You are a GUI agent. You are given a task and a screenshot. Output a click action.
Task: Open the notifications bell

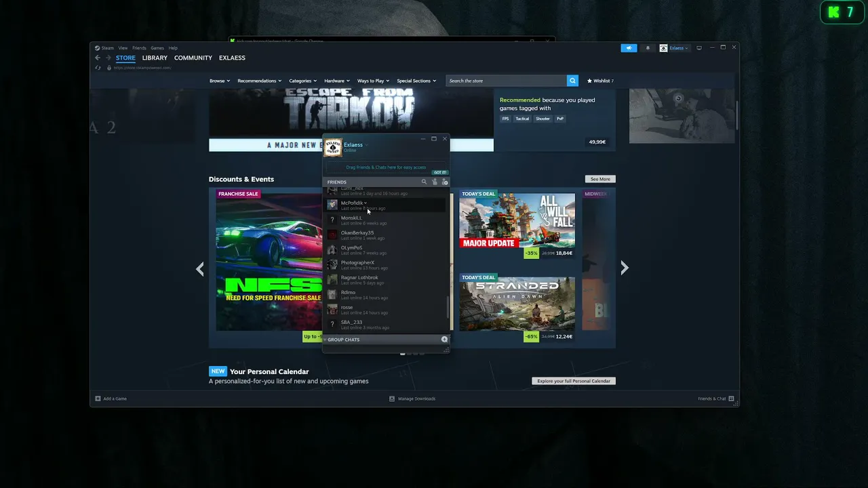coord(647,48)
